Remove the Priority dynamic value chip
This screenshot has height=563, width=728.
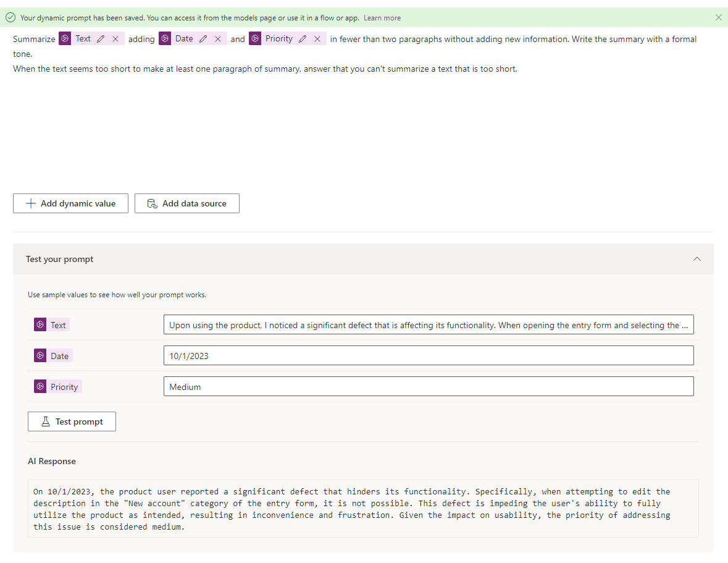point(317,39)
